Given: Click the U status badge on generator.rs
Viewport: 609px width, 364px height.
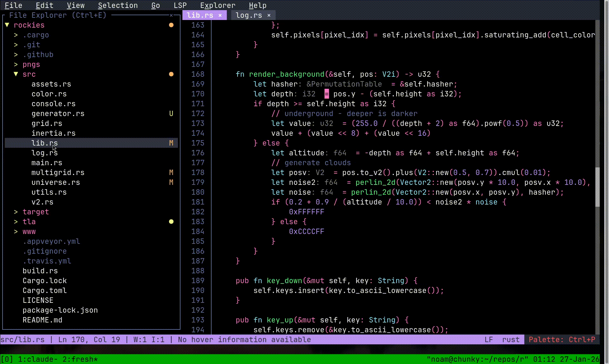Looking at the screenshot, I should [x=171, y=114].
